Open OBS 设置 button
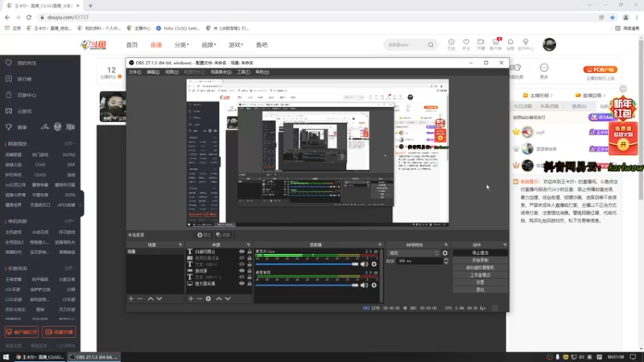Screen dimensions: 644x362 coord(480,282)
